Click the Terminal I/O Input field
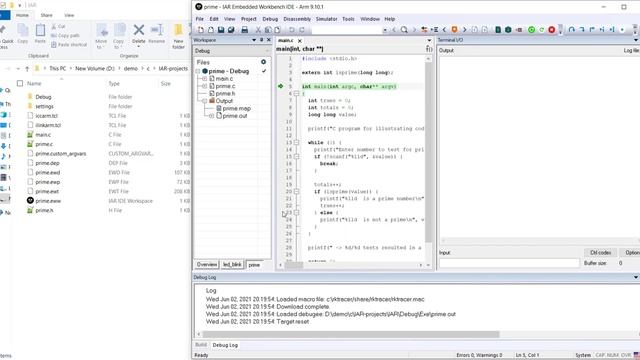Image resolution: width=640 pixels, height=360 pixels. tap(509, 263)
